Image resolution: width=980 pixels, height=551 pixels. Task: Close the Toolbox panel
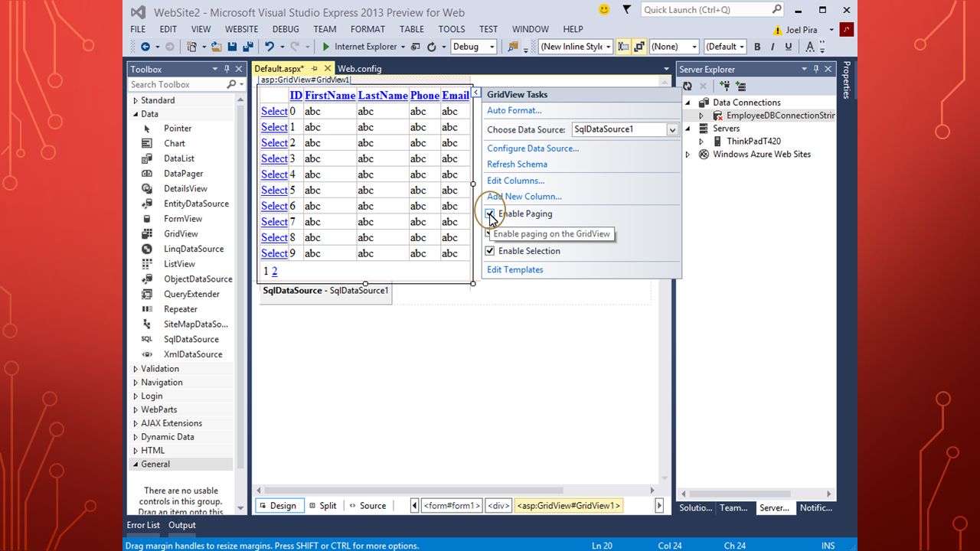pos(239,69)
